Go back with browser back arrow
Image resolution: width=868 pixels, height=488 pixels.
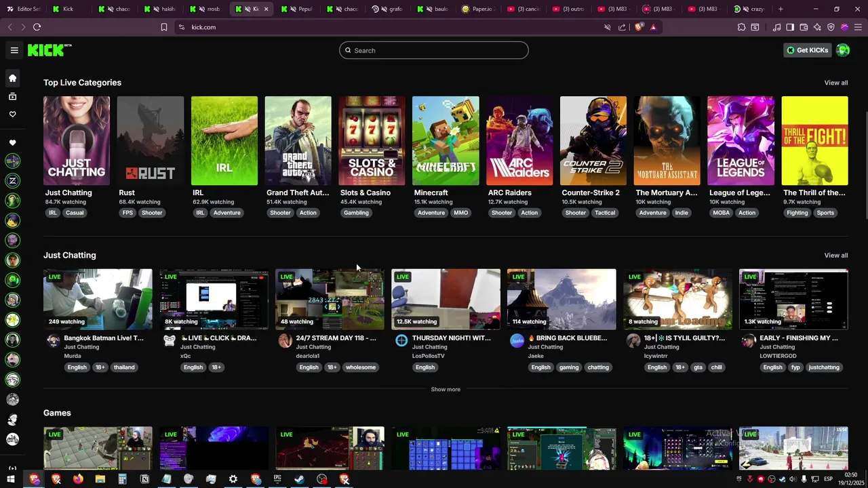pos(9,27)
